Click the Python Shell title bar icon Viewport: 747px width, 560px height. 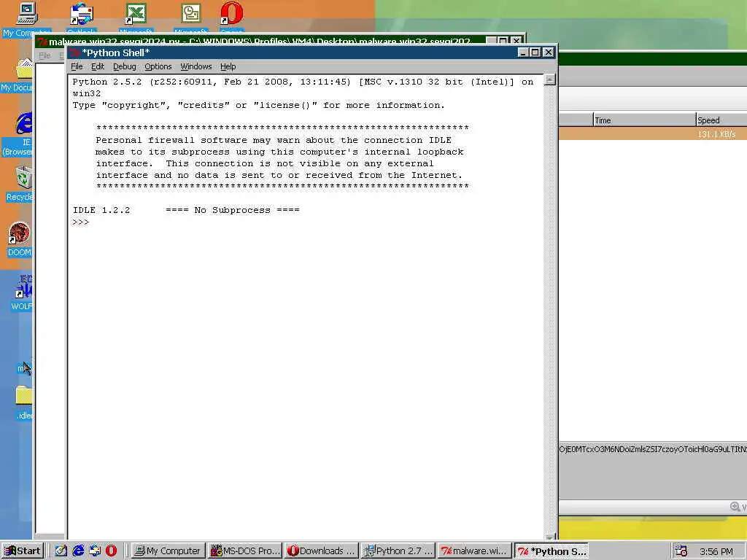click(75, 52)
